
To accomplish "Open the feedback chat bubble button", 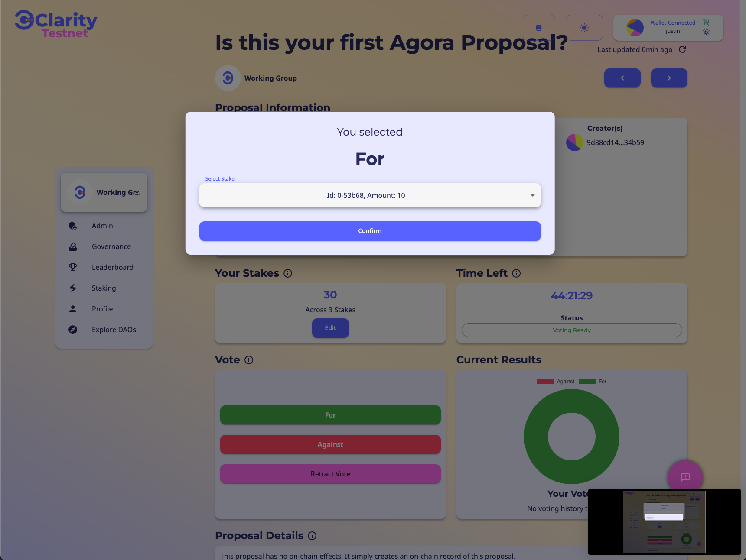I will (685, 477).
